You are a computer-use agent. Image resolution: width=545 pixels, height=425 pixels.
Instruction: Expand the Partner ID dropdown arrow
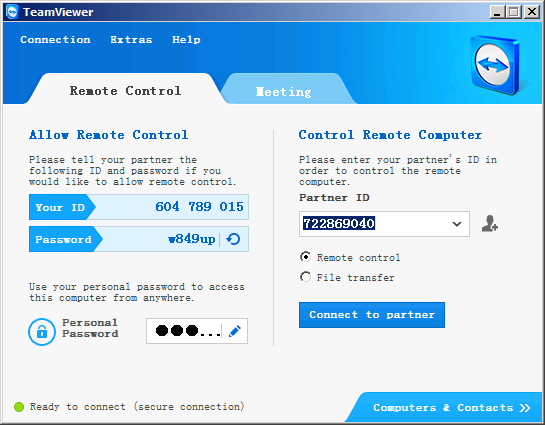point(457,224)
